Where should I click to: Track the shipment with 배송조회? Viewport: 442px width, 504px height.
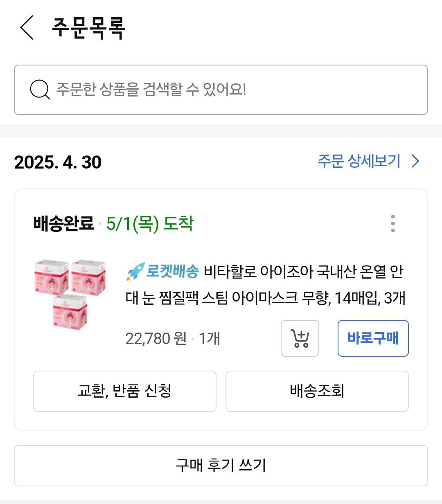[x=317, y=391]
